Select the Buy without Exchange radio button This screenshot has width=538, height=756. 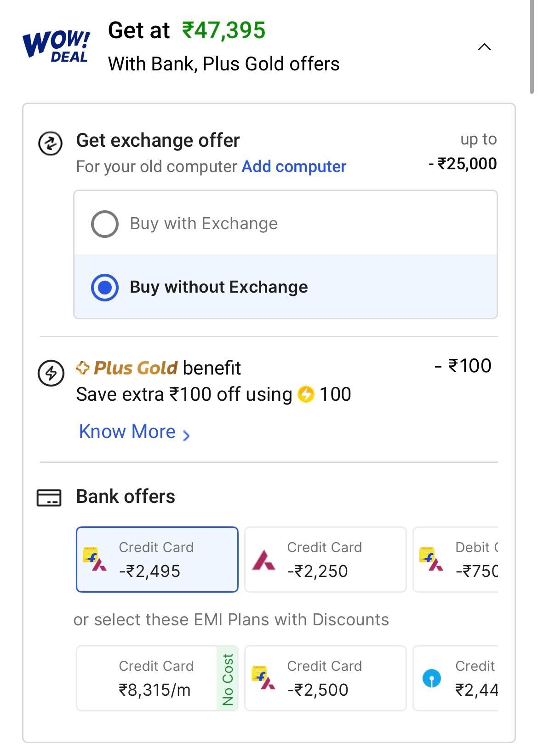point(105,288)
